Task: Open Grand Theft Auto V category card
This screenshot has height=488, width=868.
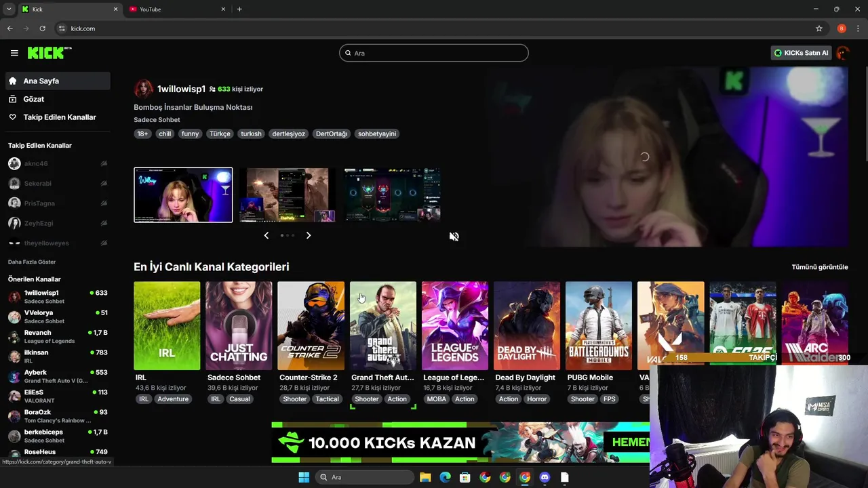Action: (383, 326)
